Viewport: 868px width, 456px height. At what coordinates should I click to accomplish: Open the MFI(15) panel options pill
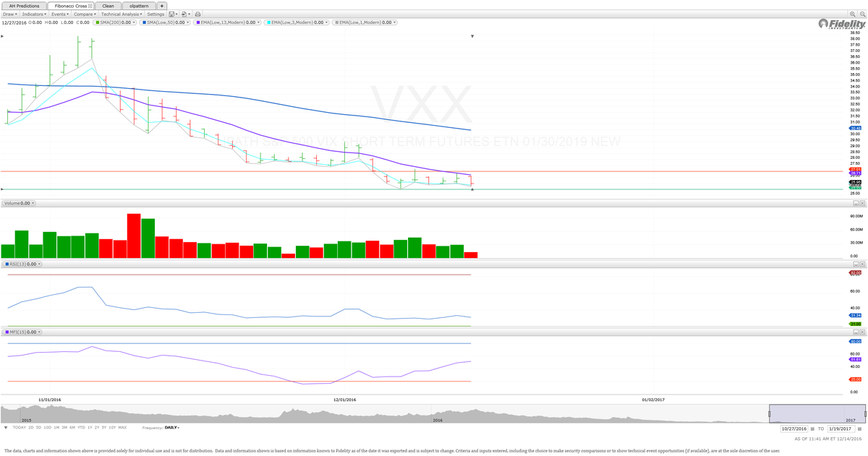pyautogui.click(x=22, y=332)
